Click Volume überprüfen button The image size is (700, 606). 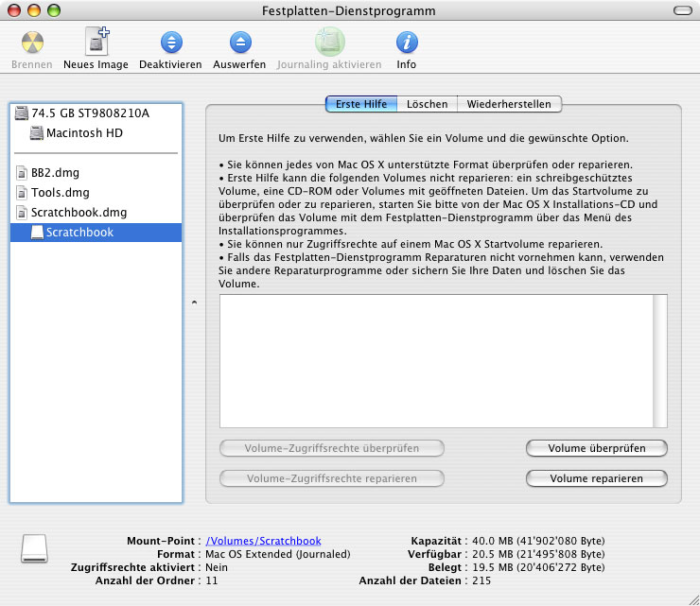pos(597,448)
